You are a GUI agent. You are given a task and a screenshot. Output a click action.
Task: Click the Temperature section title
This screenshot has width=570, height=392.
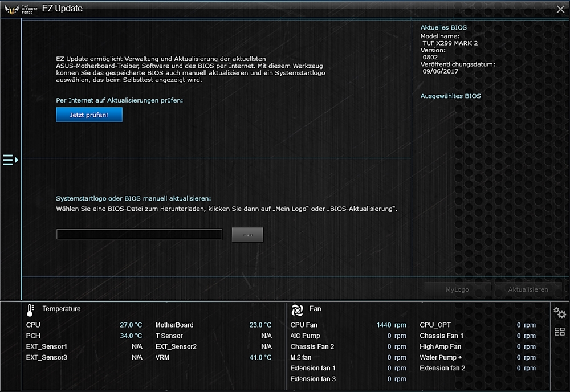(62, 309)
